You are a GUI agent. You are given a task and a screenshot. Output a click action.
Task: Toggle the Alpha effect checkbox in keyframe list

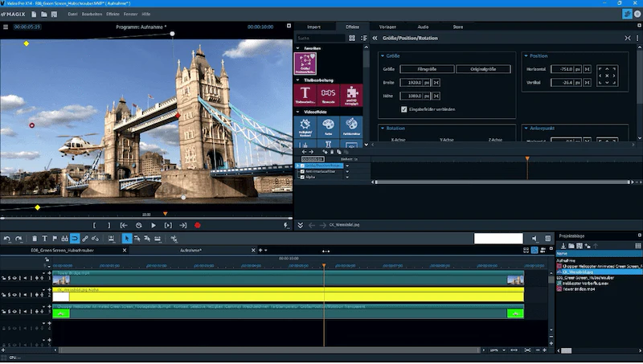click(303, 177)
